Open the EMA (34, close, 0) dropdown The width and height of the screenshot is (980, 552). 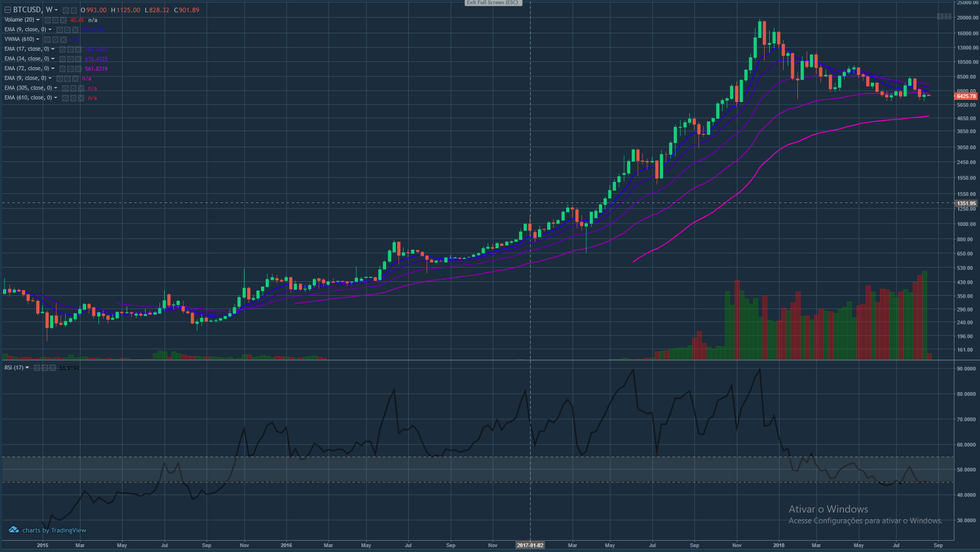click(x=53, y=59)
